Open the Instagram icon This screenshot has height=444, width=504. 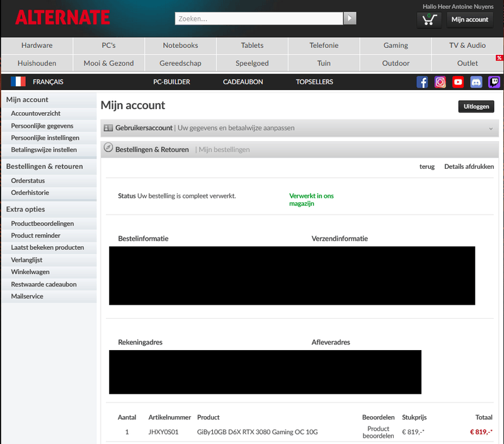[x=440, y=82]
